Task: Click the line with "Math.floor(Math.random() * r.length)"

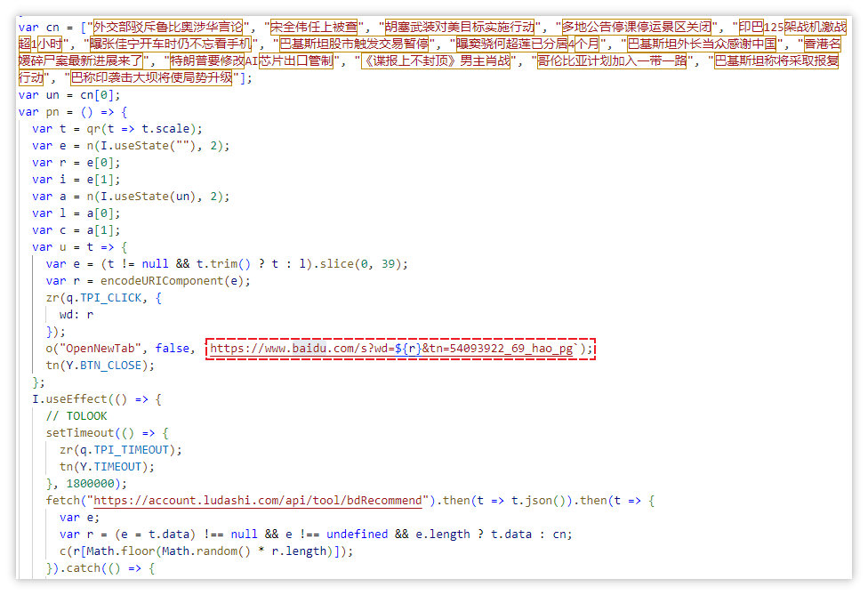Action: click(x=206, y=551)
